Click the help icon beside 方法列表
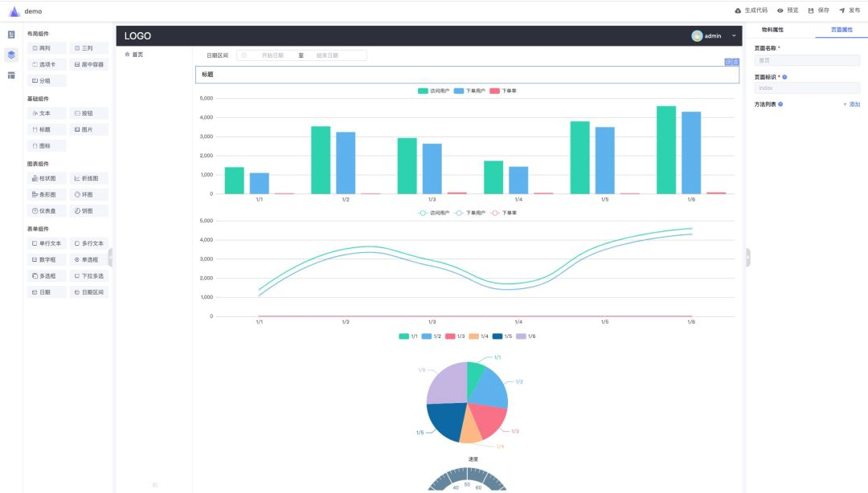 pos(780,104)
